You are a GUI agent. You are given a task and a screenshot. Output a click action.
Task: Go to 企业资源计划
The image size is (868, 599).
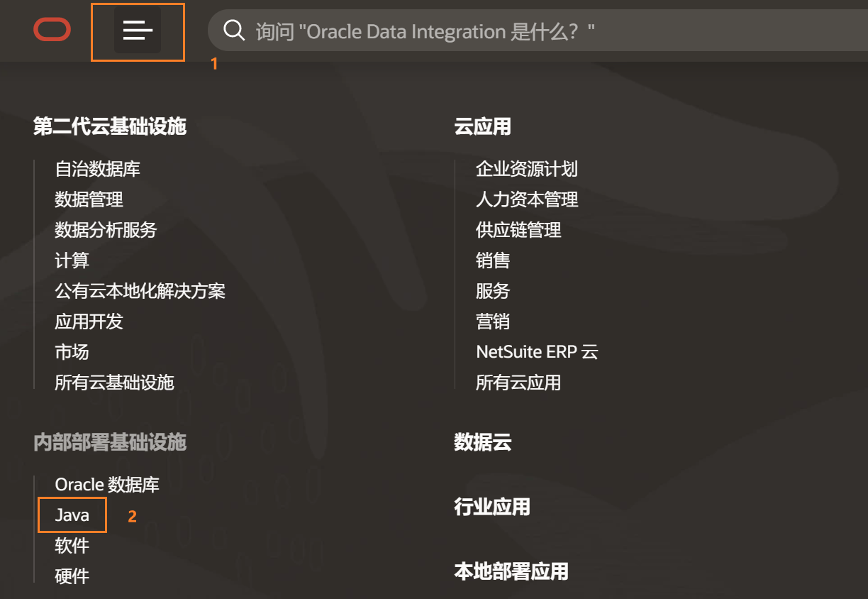[527, 169]
